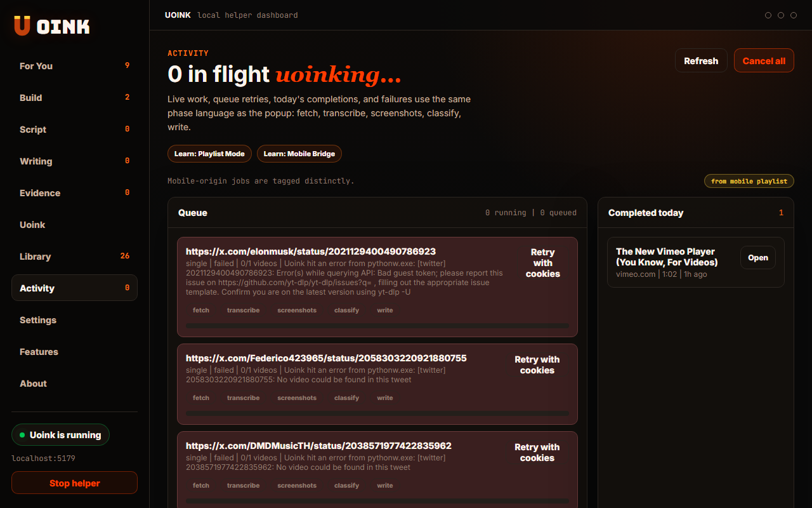Screen dimensions: 812x508
Task: Click the '0 running | 0 queued' counter
Action: (531, 213)
